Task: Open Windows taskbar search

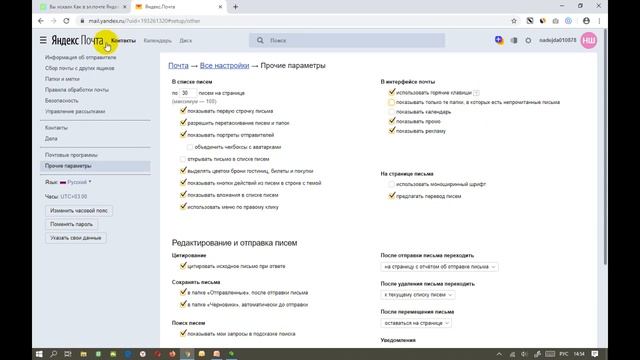Action: click(53, 354)
